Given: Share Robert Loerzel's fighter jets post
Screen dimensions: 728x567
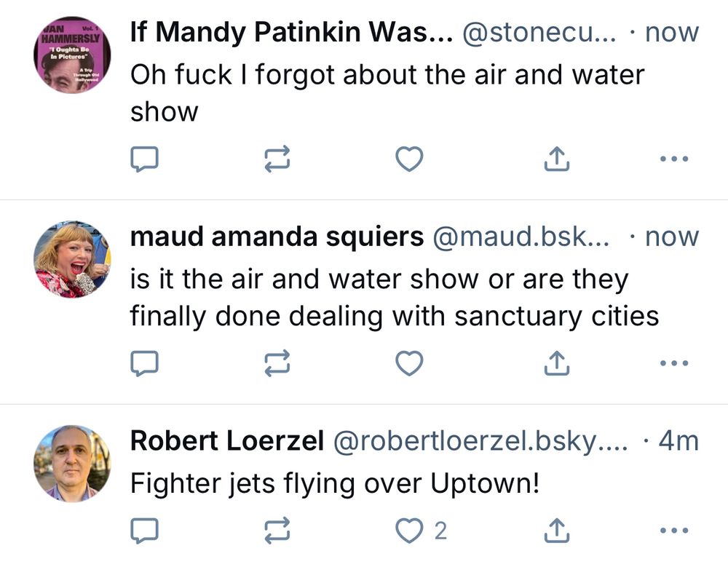Looking at the screenshot, I should [x=556, y=531].
